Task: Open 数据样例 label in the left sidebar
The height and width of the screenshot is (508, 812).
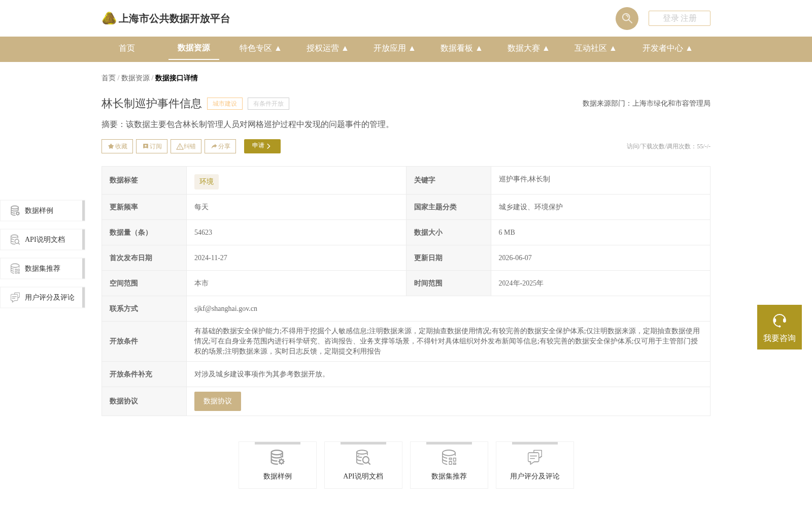Action: point(39,211)
